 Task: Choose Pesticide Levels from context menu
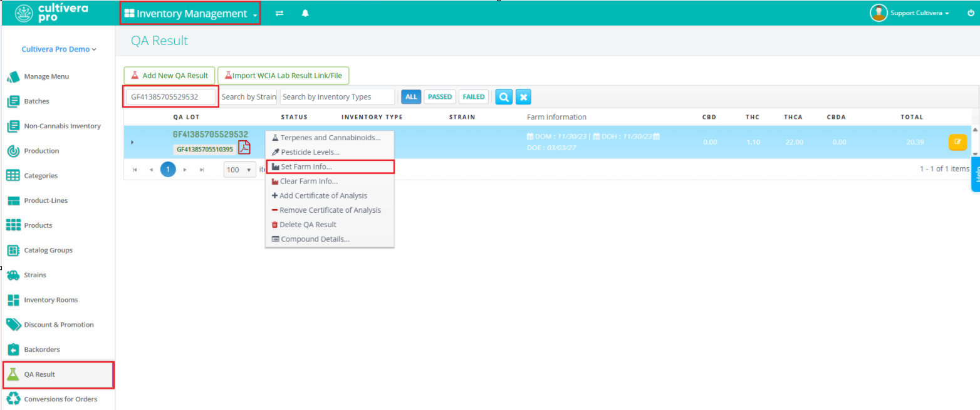click(x=330, y=152)
